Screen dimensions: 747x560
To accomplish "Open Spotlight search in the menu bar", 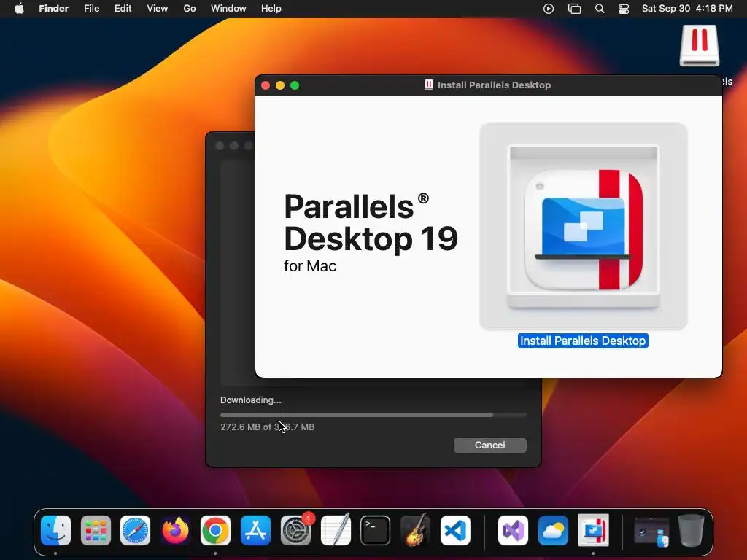I will (600, 9).
